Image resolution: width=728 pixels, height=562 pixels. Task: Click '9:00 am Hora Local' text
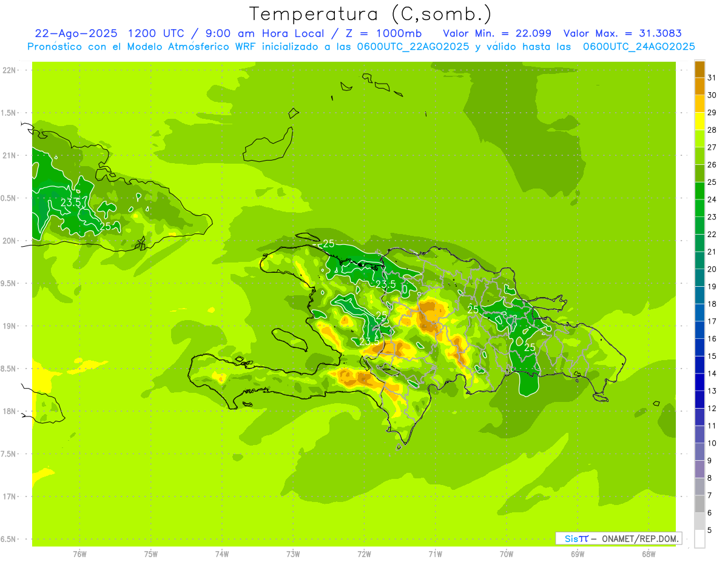264,33
